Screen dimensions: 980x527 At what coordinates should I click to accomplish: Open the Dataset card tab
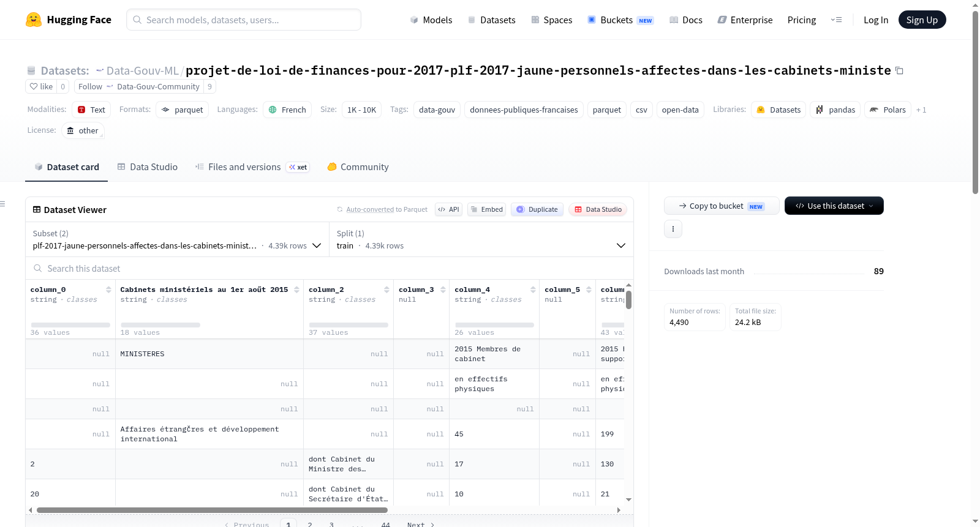point(66,166)
